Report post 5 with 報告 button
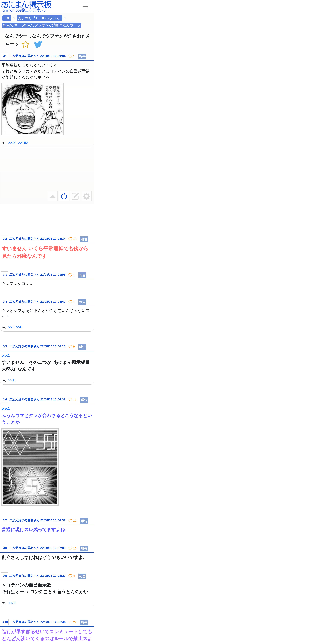322x644 pixels. [x=82, y=347]
